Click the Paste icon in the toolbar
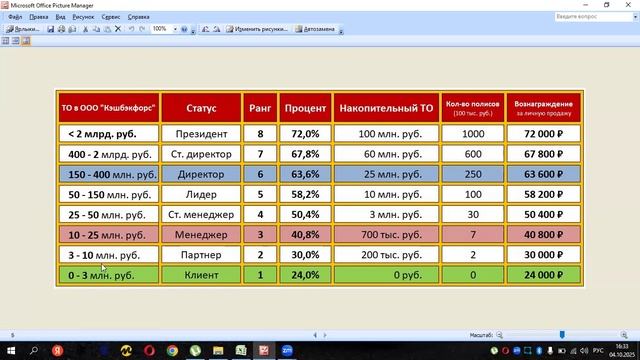This screenshot has height=360, width=640. coord(107,29)
